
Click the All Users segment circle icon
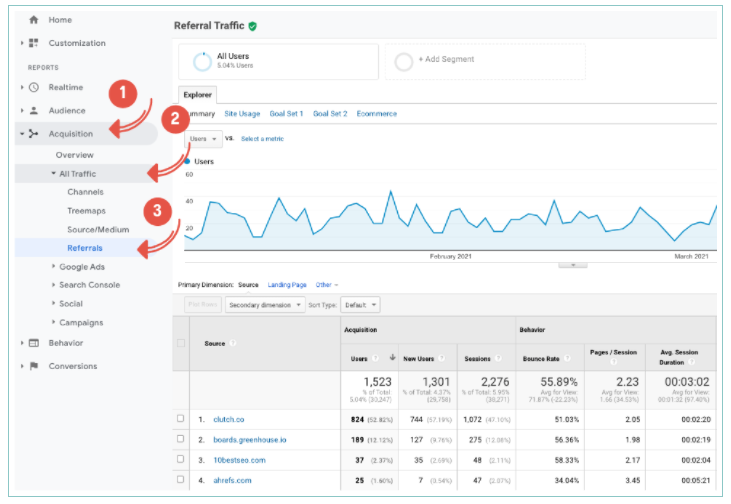(x=202, y=62)
